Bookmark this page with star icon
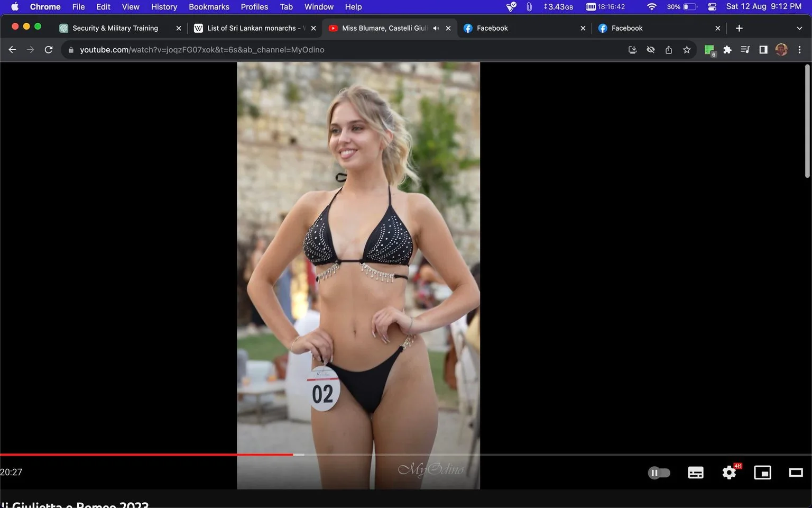812x508 pixels. [687, 50]
